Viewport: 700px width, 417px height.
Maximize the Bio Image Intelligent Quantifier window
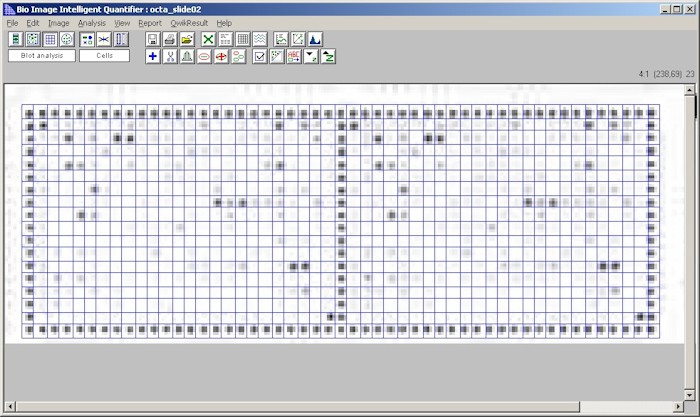click(677, 9)
